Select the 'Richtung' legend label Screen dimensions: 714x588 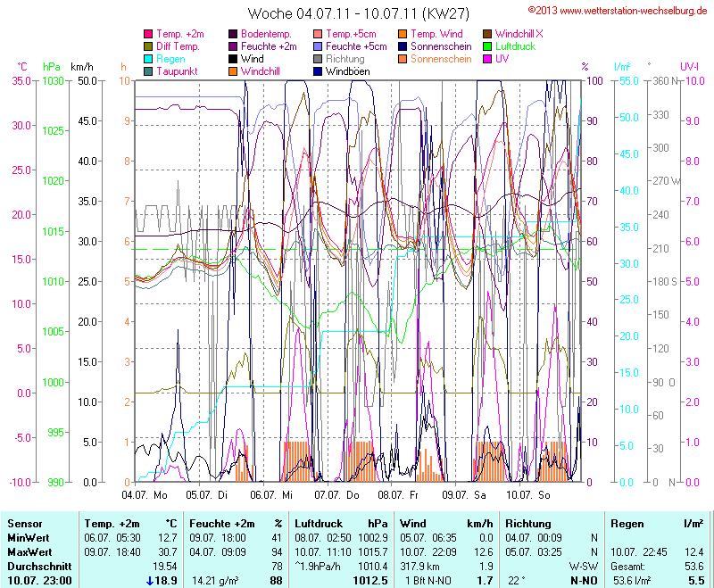(345, 59)
